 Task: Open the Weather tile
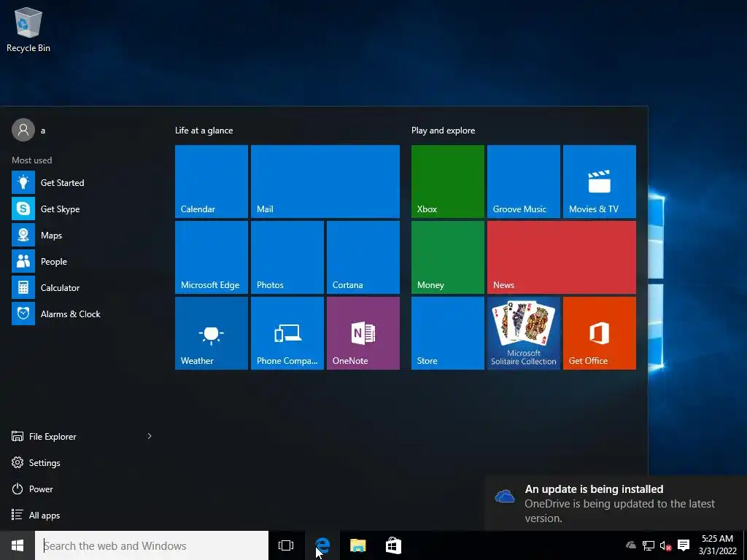pyautogui.click(x=212, y=332)
